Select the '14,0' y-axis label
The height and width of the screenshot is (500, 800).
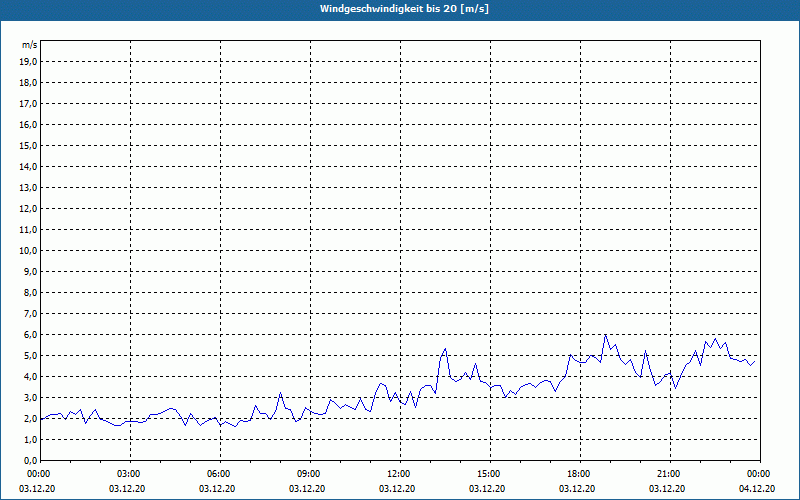pyautogui.click(x=29, y=166)
